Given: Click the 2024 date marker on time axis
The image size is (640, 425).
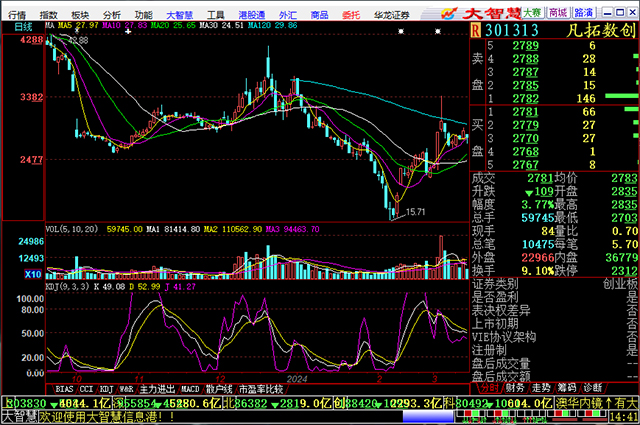Looking at the screenshot, I should tap(297, 379).
